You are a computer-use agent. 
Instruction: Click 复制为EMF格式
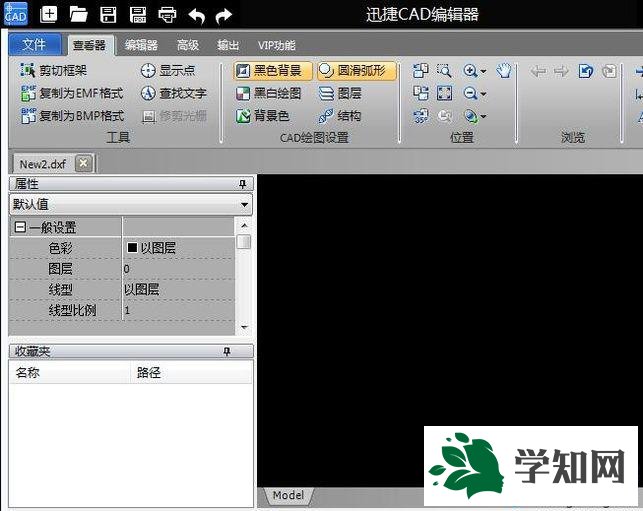[x=72, y=94]
